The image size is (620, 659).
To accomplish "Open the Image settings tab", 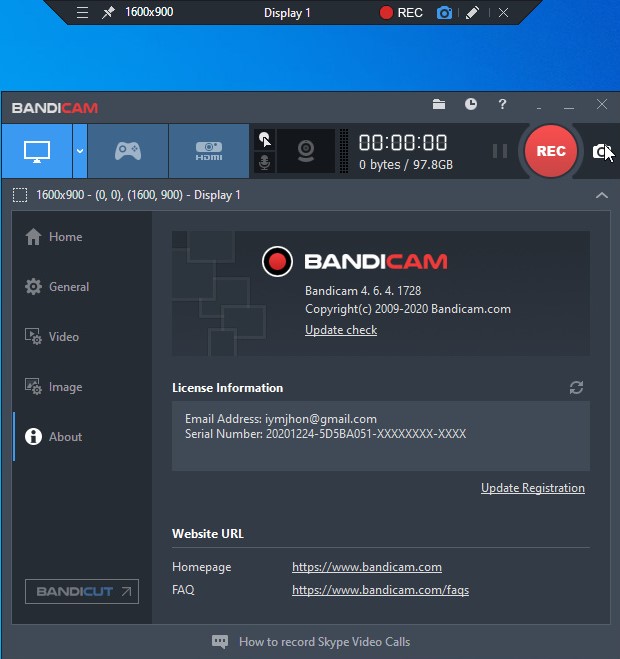I will [x=53, y=387].
